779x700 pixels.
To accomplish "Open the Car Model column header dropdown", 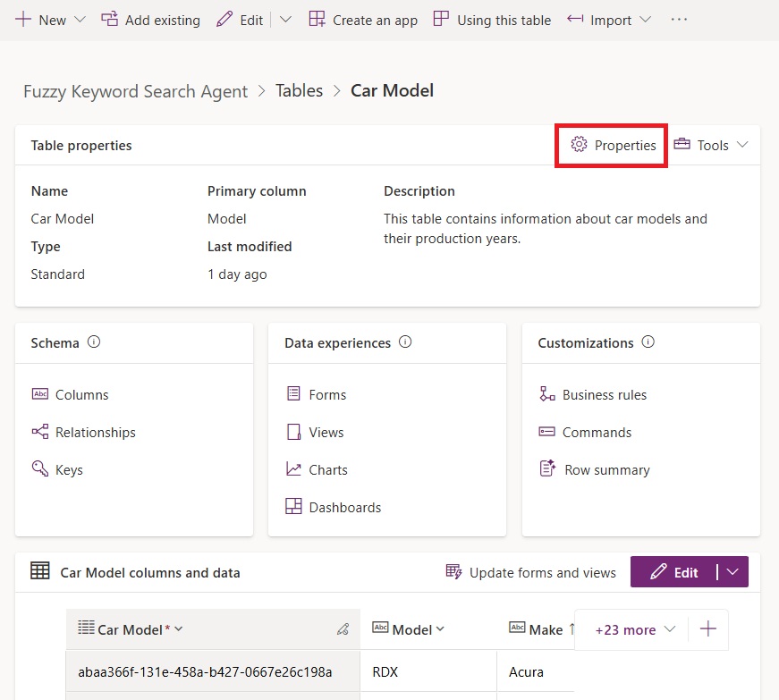I will coord(179,629).
